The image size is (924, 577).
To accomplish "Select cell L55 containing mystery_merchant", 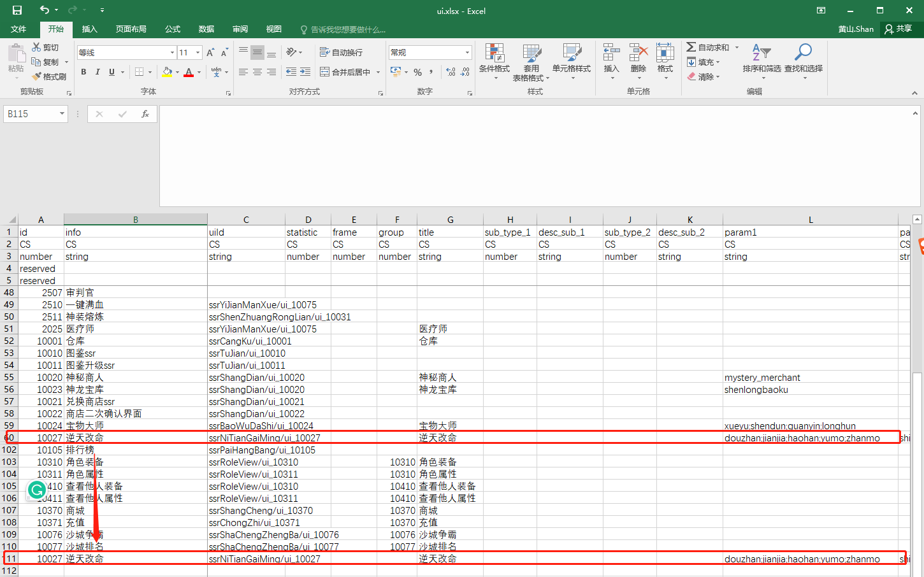I will pos(810,378).
